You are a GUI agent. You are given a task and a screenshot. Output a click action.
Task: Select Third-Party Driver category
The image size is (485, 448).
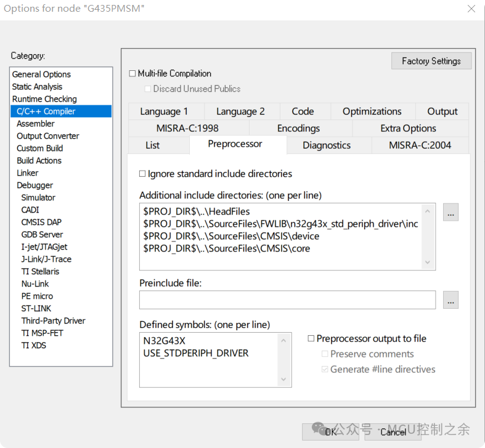click(x=61, y=320)
